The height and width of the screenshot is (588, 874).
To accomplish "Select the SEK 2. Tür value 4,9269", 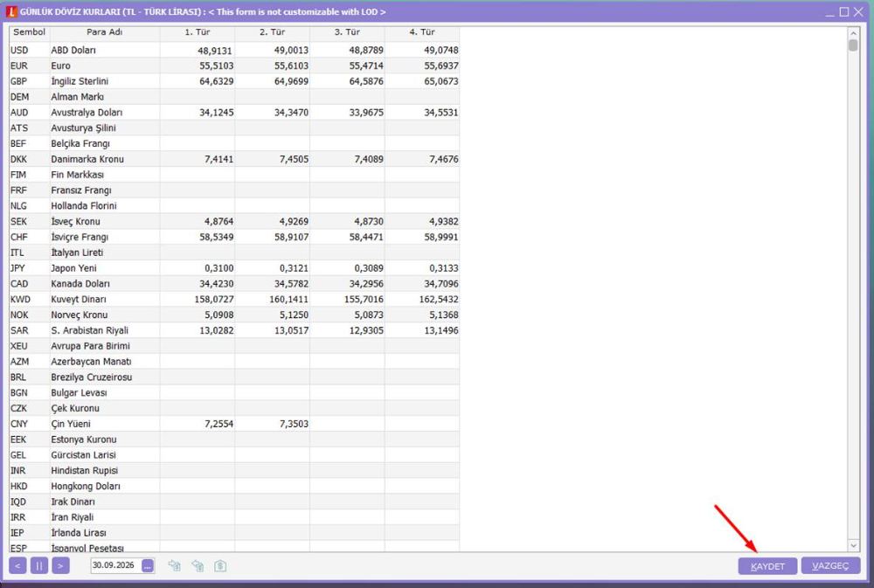I will (x=294, y=222).
